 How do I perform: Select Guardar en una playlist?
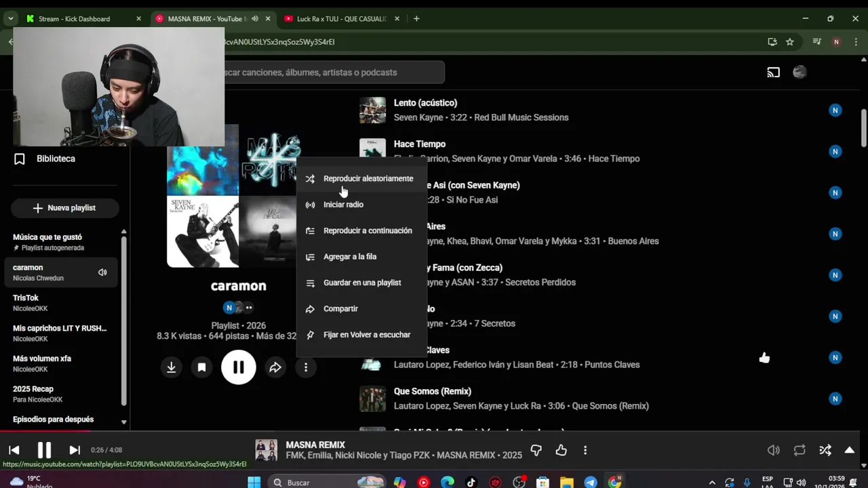click(x=361, y=283)
